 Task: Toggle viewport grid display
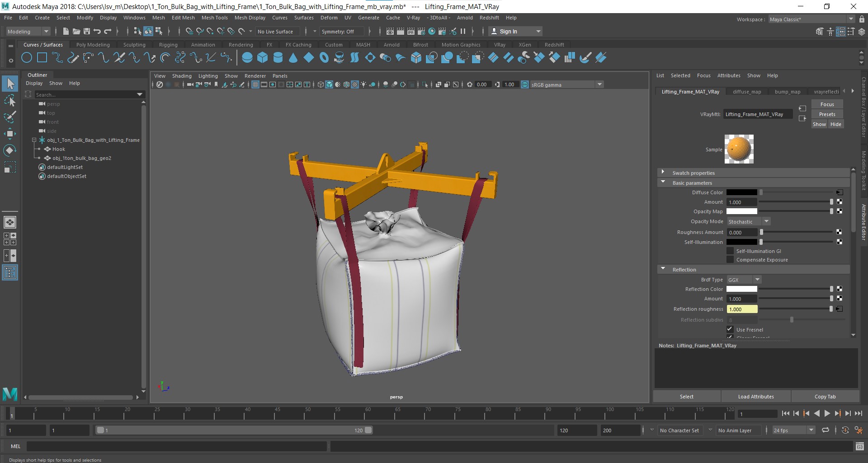point(255,84)
